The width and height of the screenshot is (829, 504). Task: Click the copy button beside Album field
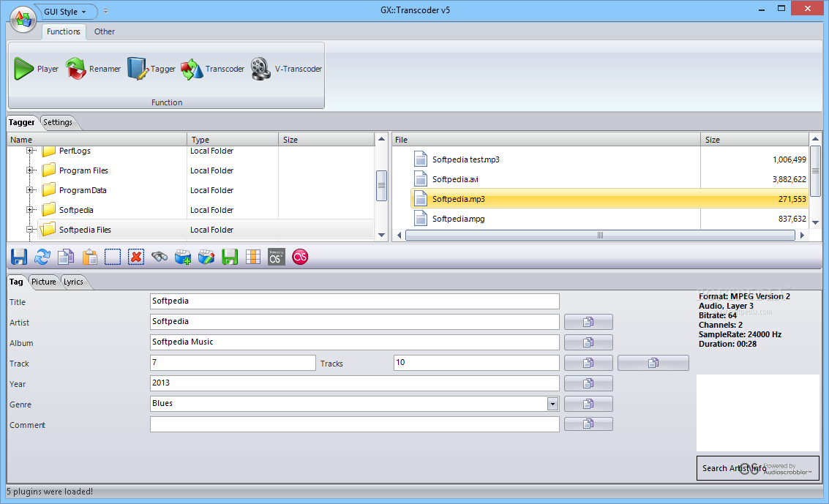(x=588, y=342)
